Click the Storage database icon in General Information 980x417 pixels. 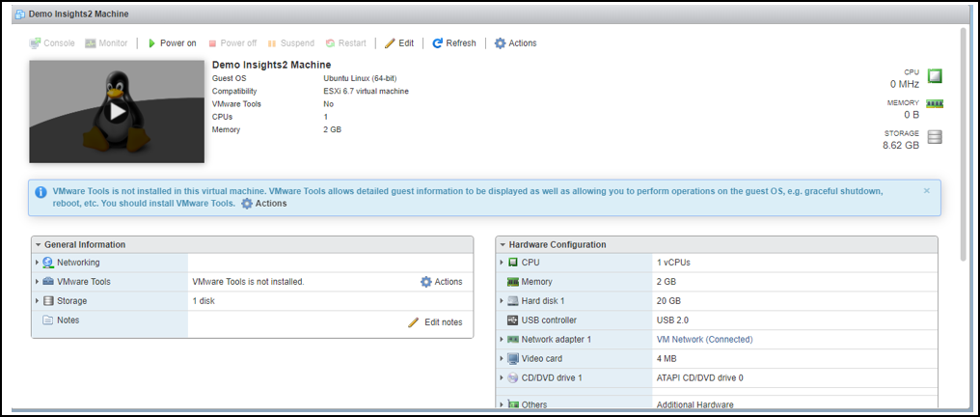click(48, 301)
